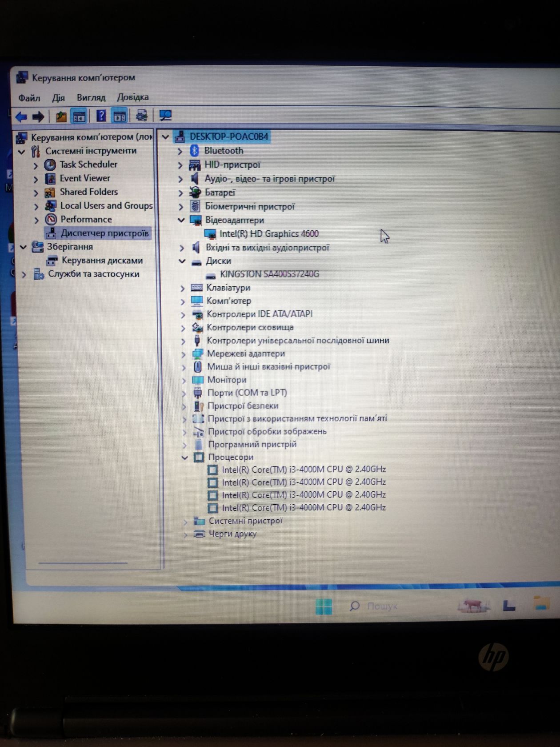Click the gear-page settings toolbar icon
The image size is (560, 747).
pos(142,116)
